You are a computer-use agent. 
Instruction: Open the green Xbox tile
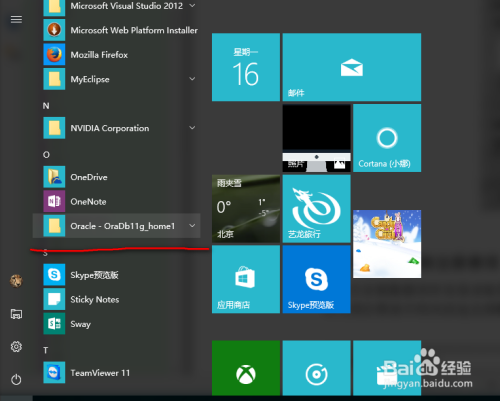(x=246, y=368)
